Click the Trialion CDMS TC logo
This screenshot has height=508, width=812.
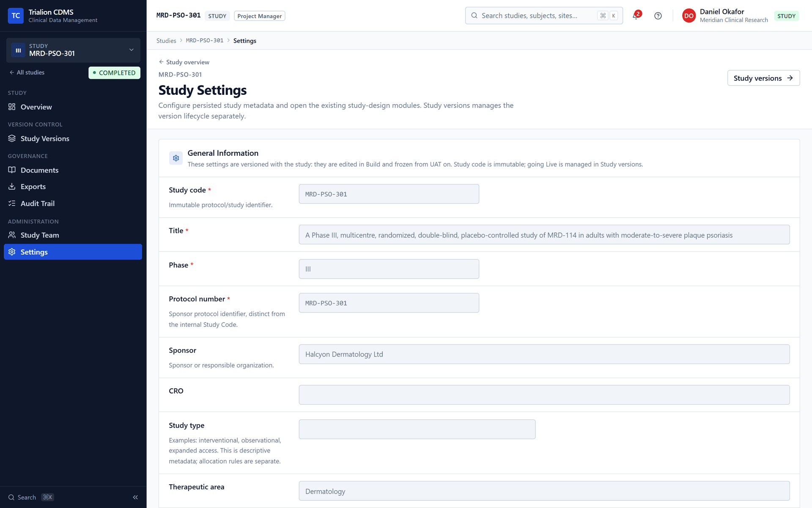point(16,16)
